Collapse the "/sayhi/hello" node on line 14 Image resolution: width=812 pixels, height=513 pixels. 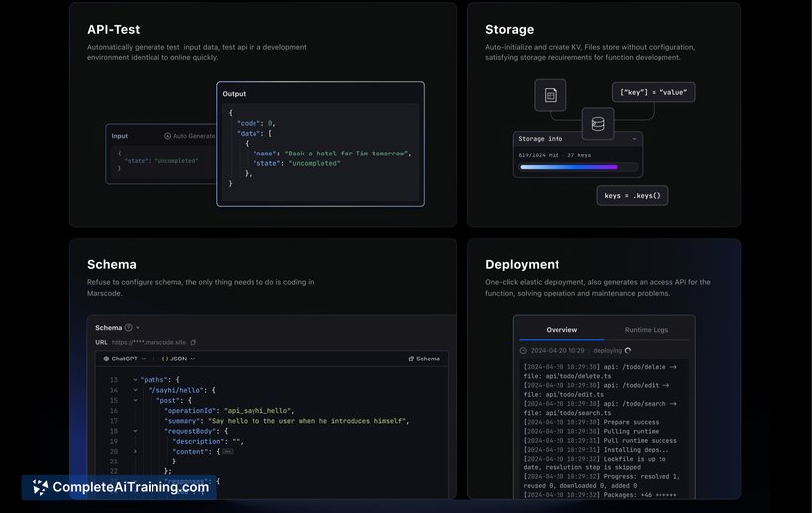[135, 390]
